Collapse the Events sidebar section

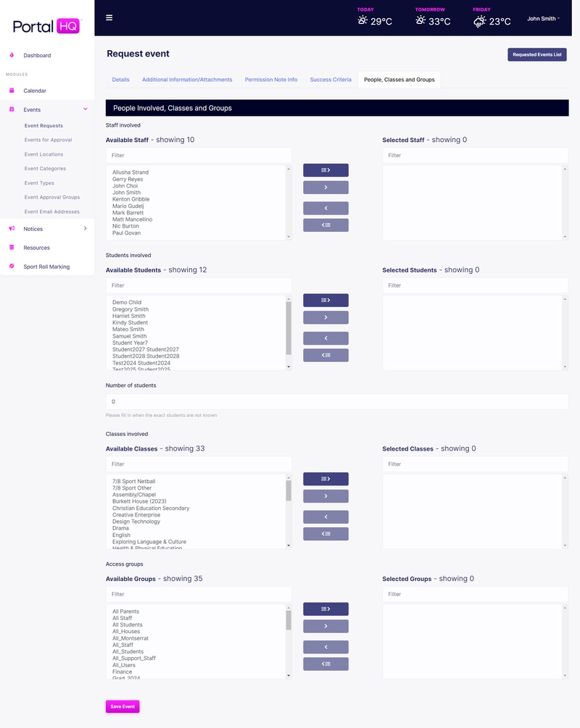tap(87, 108)
